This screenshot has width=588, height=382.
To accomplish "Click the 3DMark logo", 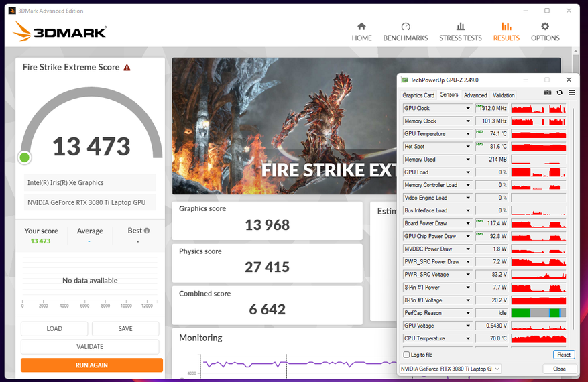I will click(60, 31).
